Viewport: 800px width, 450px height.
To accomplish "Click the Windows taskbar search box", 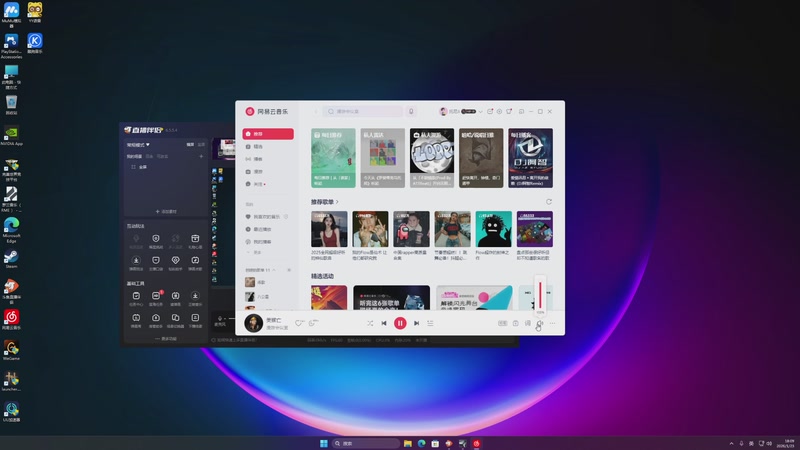I will click(x=365, y=443).
